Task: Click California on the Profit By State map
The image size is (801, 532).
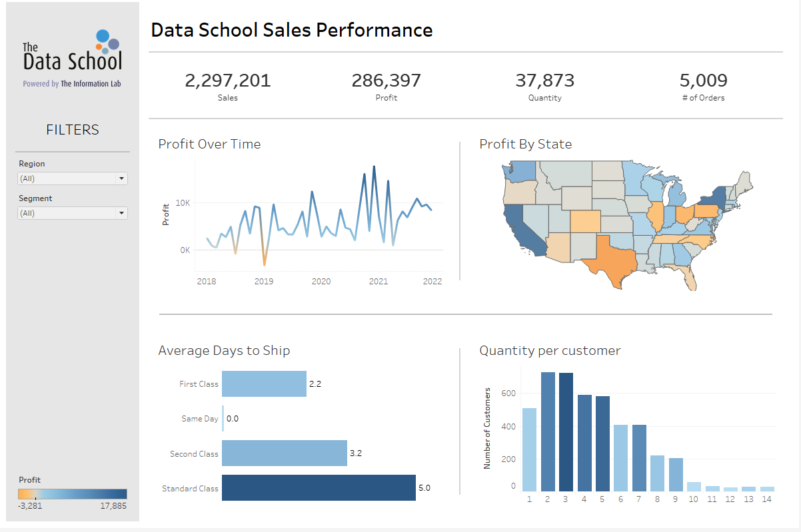Action: (519, 226)
